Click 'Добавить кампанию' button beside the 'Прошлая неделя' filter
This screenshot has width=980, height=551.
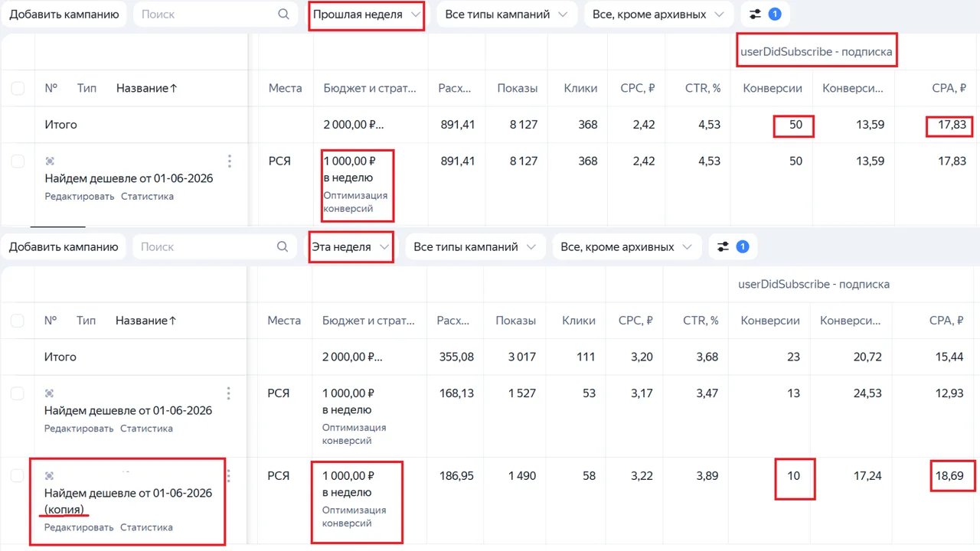click(x=64, y=14)
